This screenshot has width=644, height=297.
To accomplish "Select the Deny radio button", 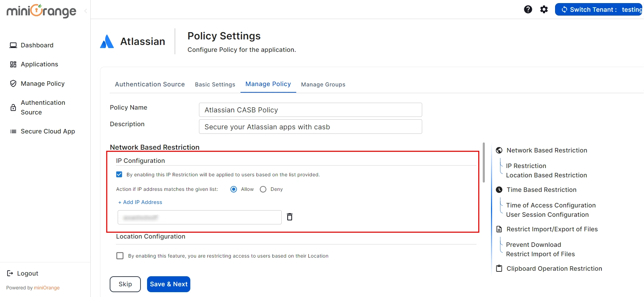I will click(263, 189).
